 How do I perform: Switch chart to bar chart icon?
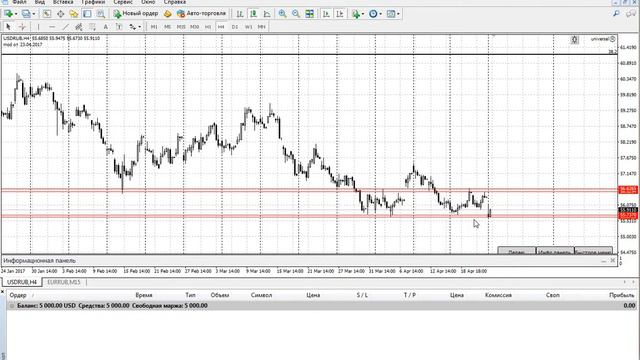(x=240, y=14)
